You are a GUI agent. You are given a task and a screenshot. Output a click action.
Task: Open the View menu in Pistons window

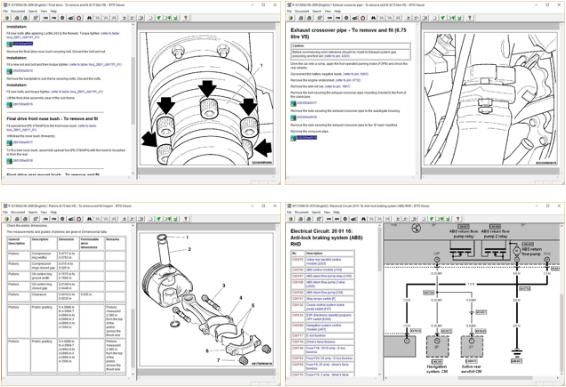(44, 212)
